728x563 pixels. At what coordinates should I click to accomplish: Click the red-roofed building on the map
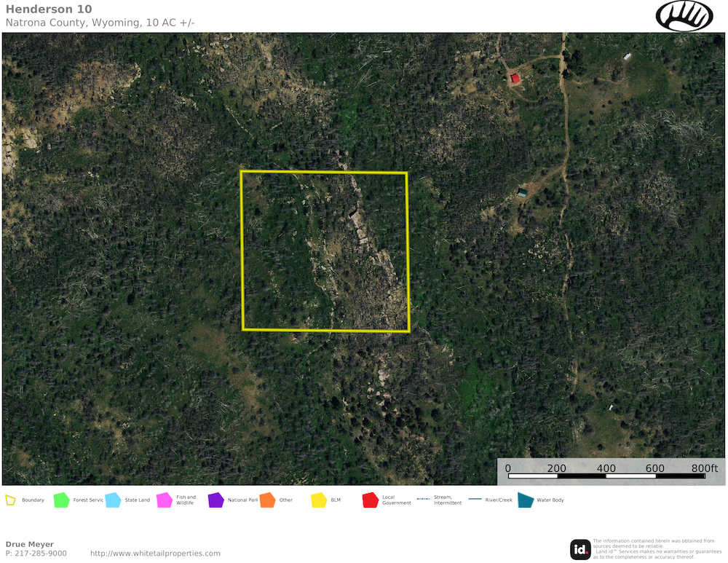coord(515,78)
